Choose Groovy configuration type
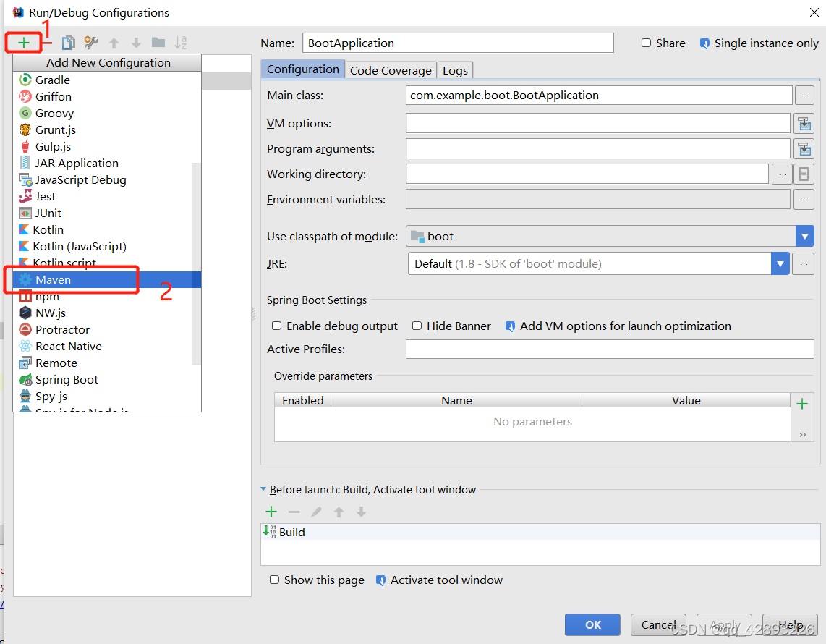Image resolution: width=826 pixels, height=644 pixels. 107,114
